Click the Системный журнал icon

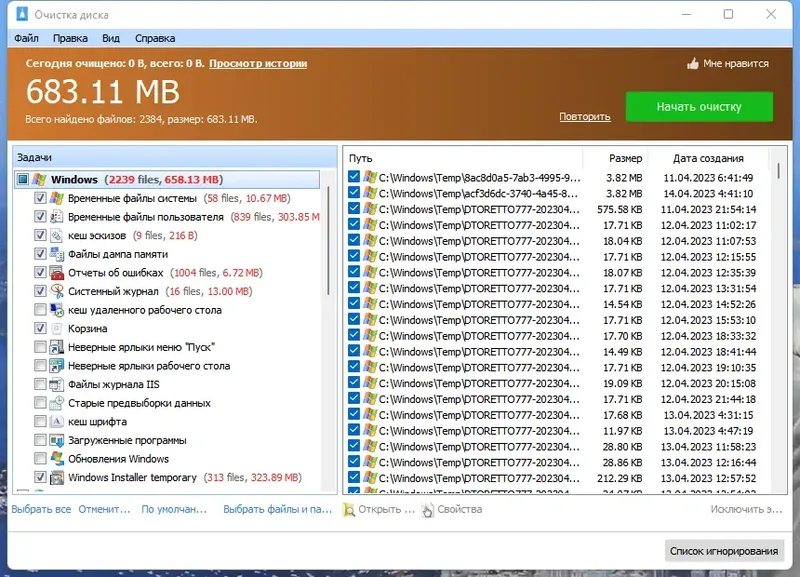(57, 291)
